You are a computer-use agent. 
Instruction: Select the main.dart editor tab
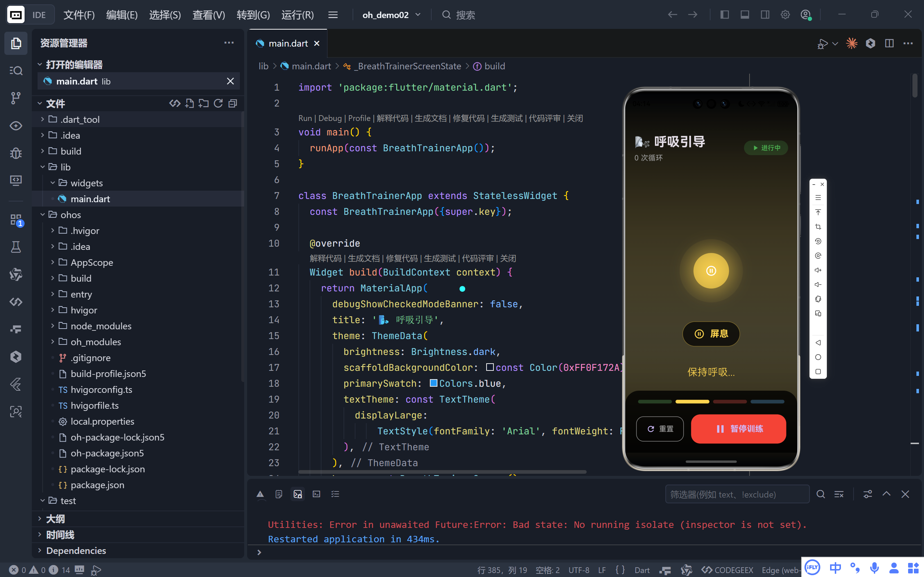[288, 43]
